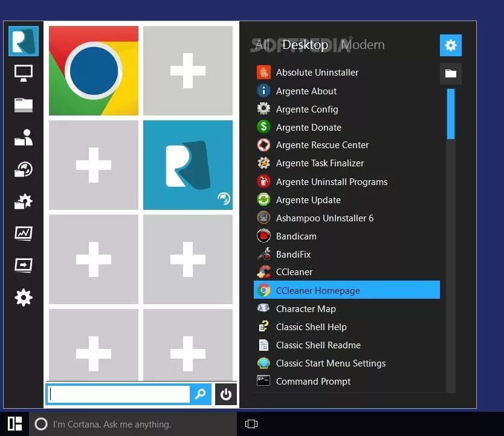Open Argente Uninstall Programs text entry
The width and height of the screenshot is (504, 436).
click(332, 182)
